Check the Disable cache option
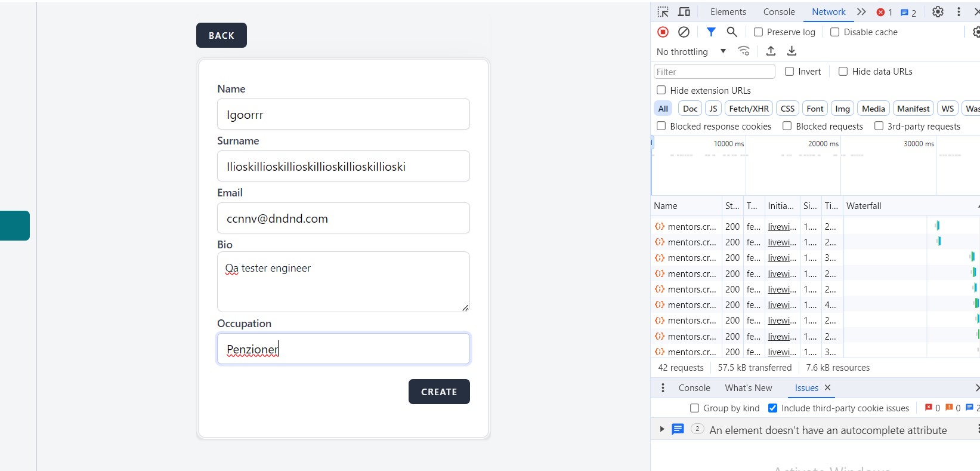980x471 pixels. (x=835, y=32)
